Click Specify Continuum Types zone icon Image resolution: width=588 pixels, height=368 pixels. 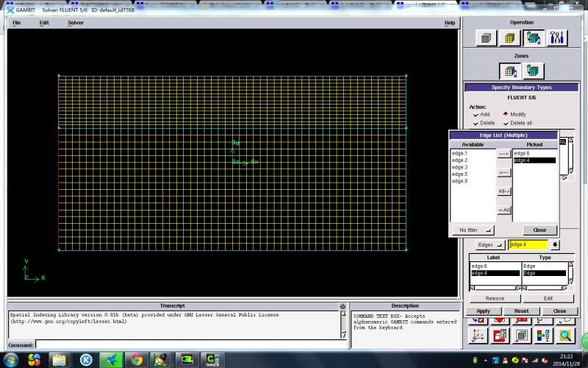(x=533, y=71)
